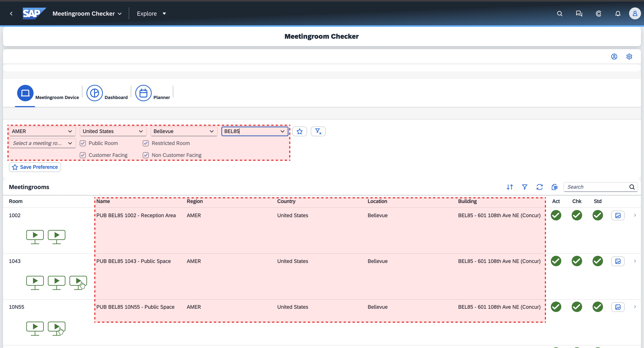Viewport: 644px width, 348px height.
Task: Click the sort icon in the Meetingrooms toolbar
Action: click(510, 187)
